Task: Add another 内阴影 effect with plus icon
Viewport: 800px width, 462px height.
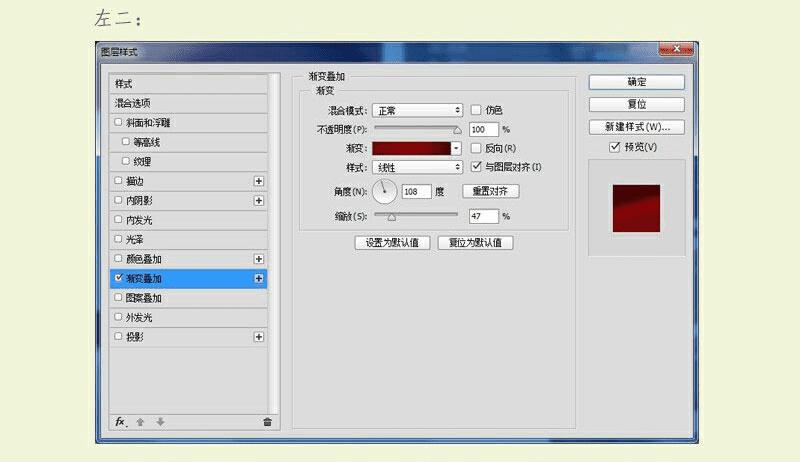Action: tap(259, 200)
